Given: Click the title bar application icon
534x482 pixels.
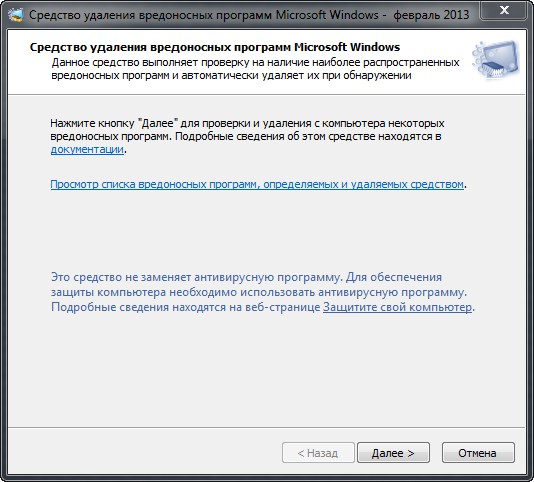Looking at the screenshot, I should pyautogui.click(x=16, y=15).
